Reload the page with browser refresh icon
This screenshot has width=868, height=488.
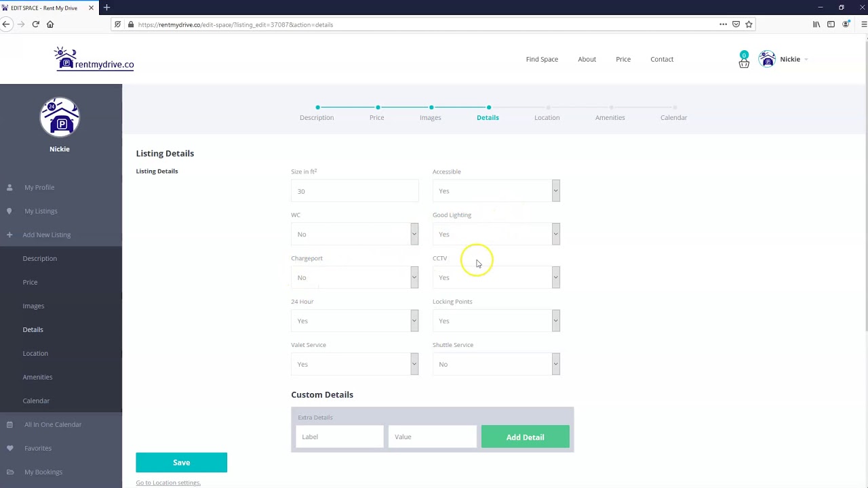(x=35, y=24)
